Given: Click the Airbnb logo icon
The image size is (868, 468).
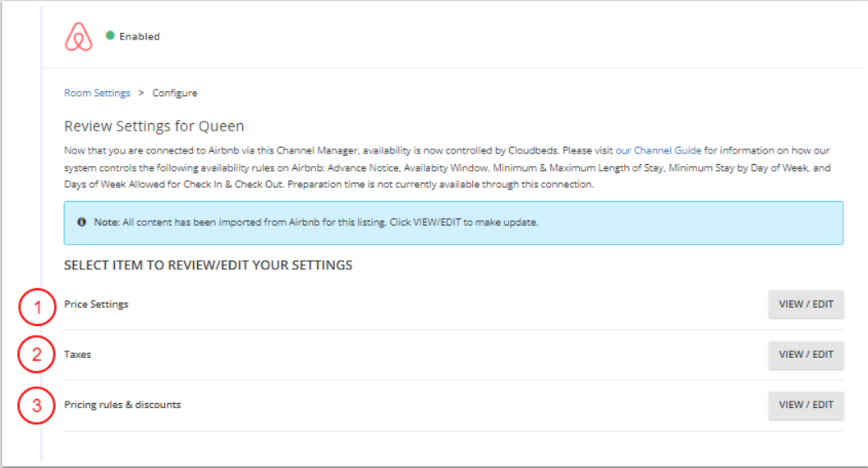Looking at the screenshot, I should (x=79, y=37).
